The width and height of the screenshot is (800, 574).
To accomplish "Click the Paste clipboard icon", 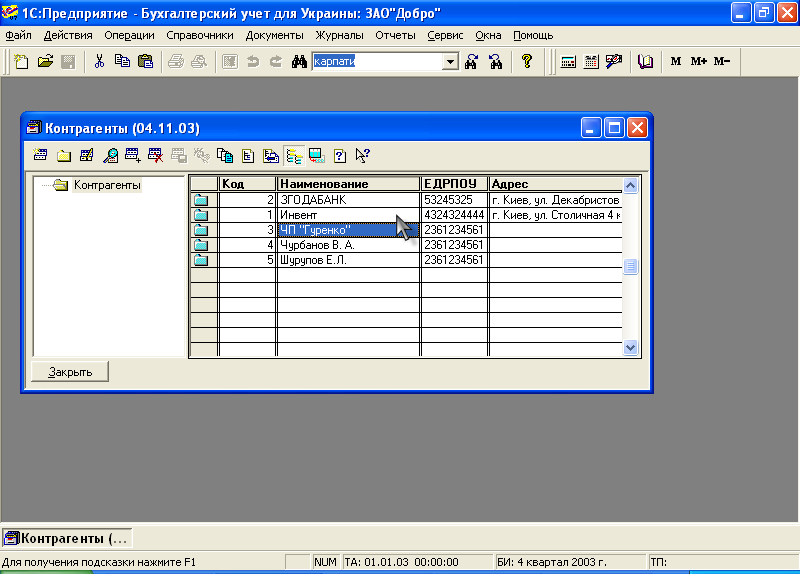I will 145,62.
